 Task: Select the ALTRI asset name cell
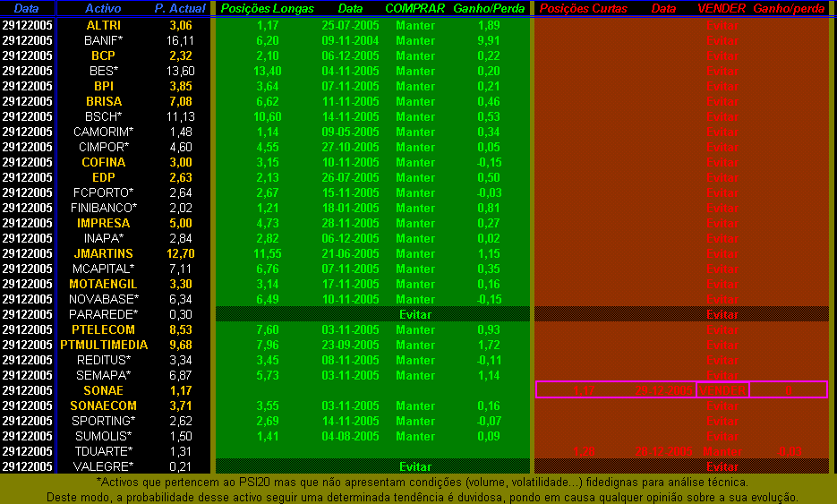[103, 25]
